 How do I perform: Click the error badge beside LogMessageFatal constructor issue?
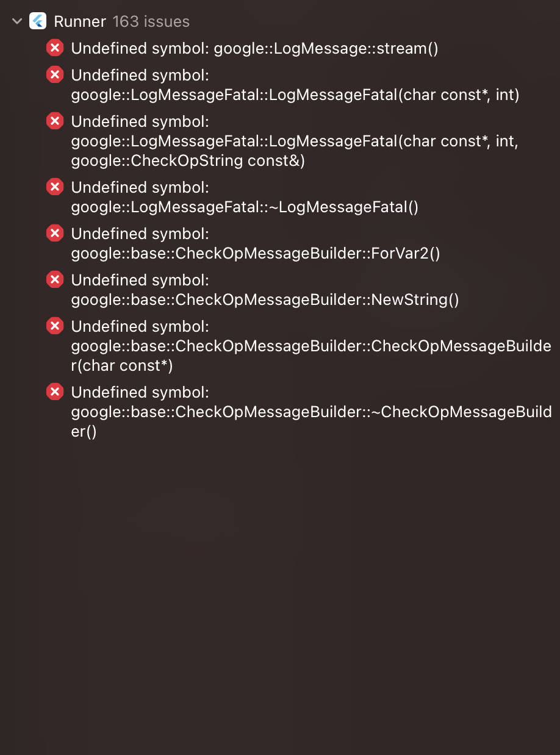coord(55,74)
